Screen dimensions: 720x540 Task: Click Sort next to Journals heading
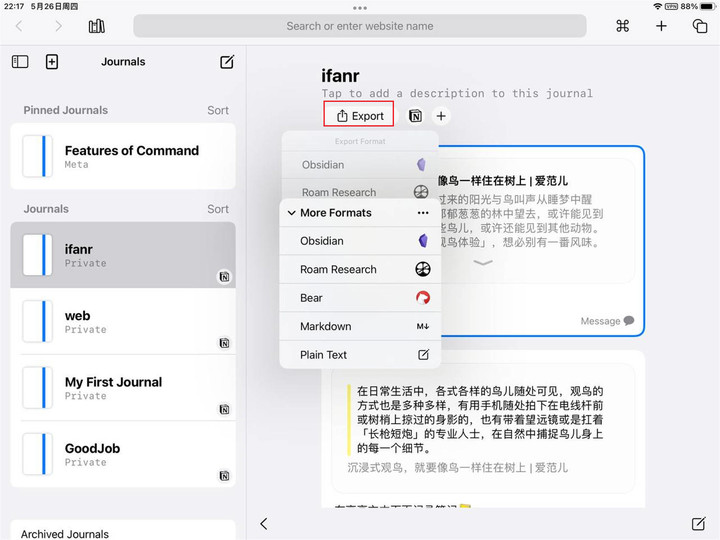tap(218, 209)
